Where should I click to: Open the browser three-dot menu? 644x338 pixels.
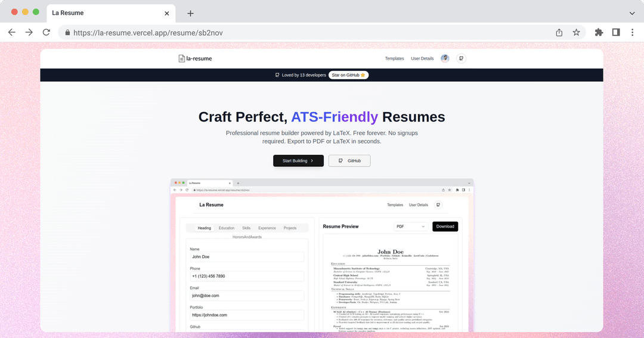[632, 32]
